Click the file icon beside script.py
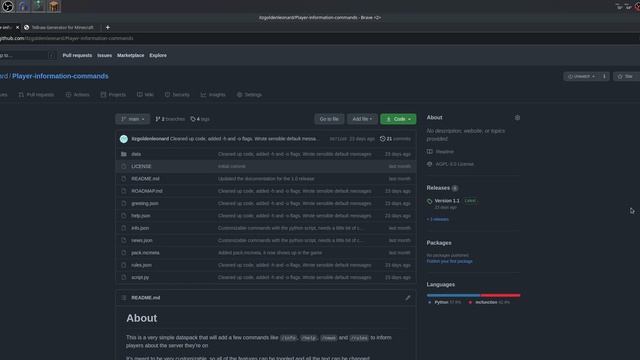This screenshot has height=360, width=640. (124, 277)
